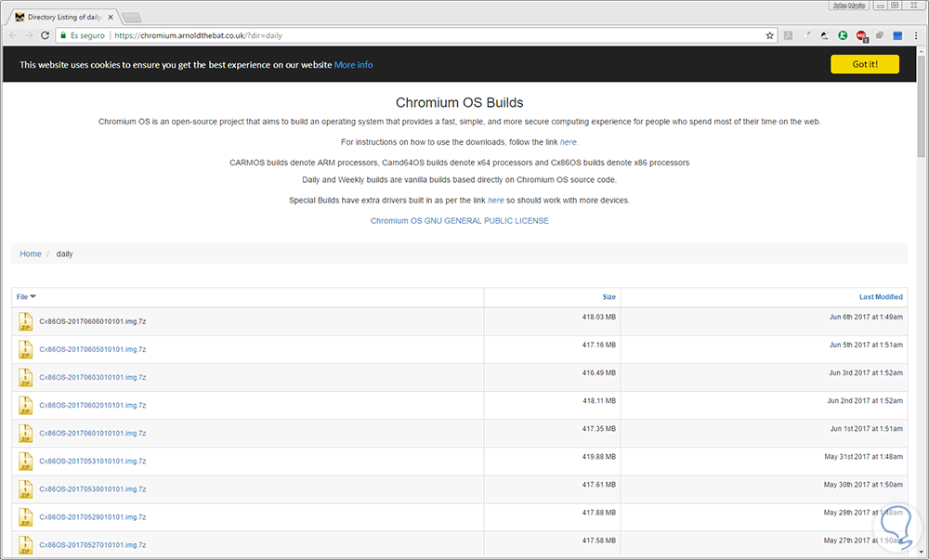The width and height of the screenshot is (929, 560).
Task: Download Cx86OS-20170602010101.img.7z
Action: click(x=92, y=406)
